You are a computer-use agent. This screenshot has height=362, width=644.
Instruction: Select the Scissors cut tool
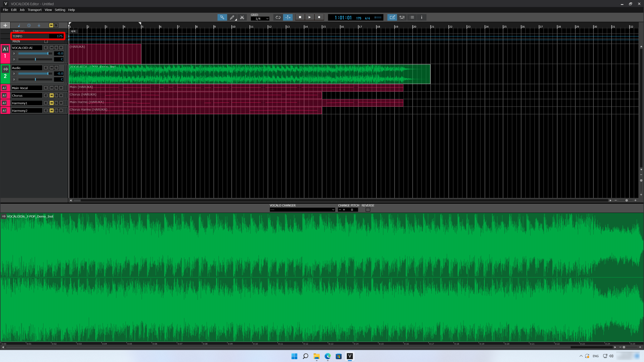[x=242, y=17]
